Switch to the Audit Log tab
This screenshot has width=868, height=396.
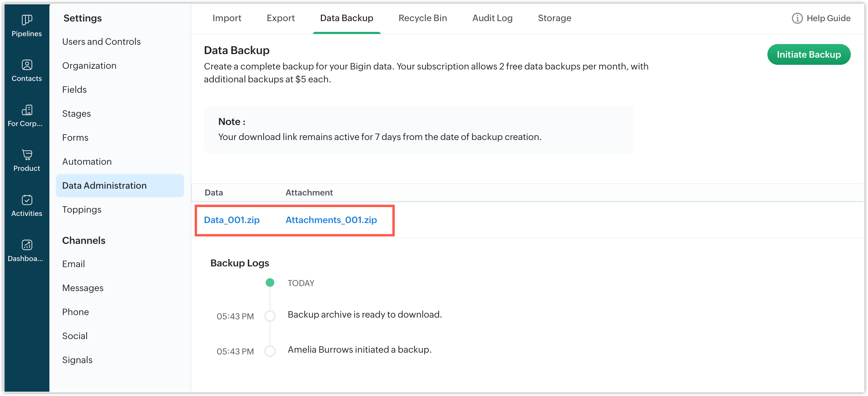point(492,18)
